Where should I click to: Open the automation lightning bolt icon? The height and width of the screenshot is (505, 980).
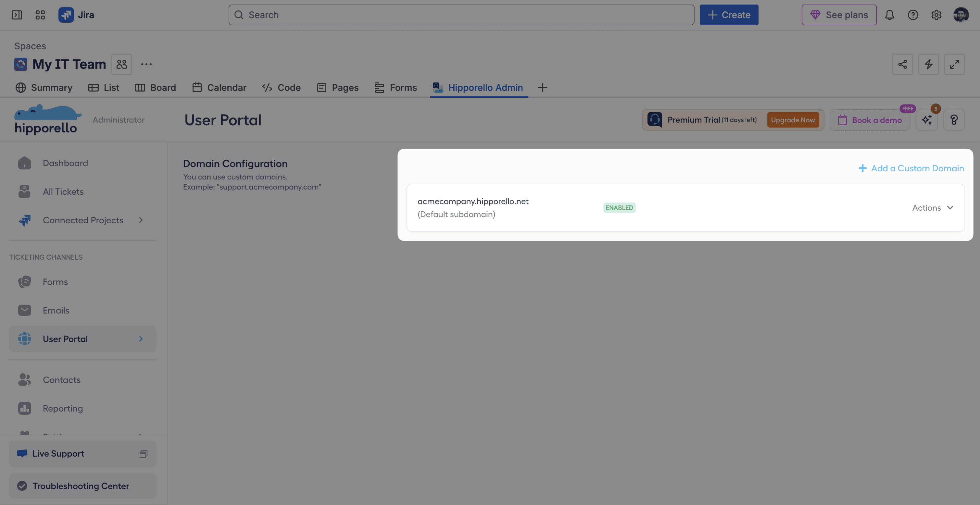[x=928, y=64]
